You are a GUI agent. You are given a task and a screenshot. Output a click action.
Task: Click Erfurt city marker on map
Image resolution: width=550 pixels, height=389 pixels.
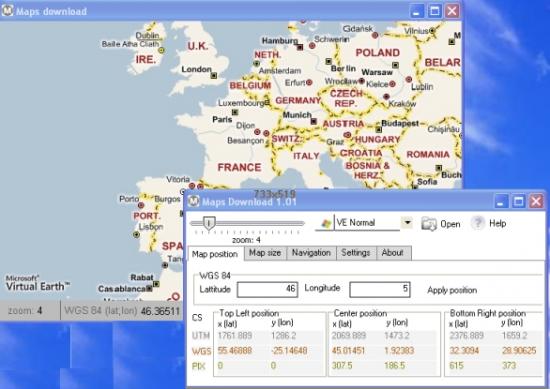tap(309, 82)
